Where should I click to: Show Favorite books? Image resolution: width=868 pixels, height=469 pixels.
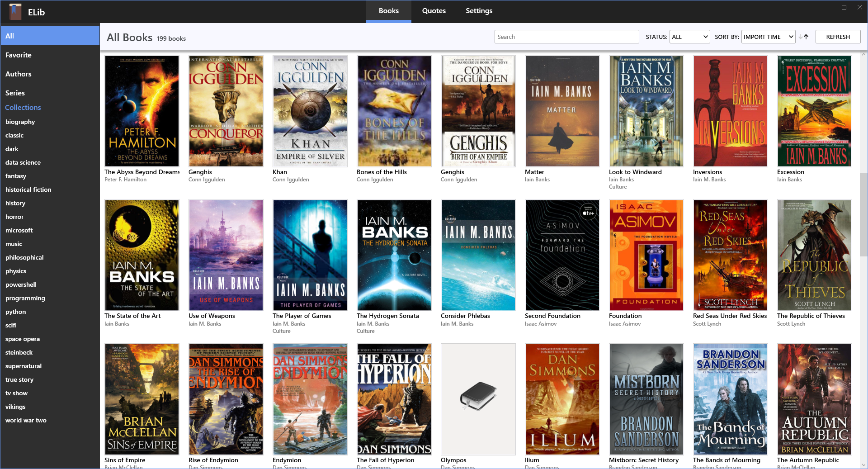(x=50, y=55)
